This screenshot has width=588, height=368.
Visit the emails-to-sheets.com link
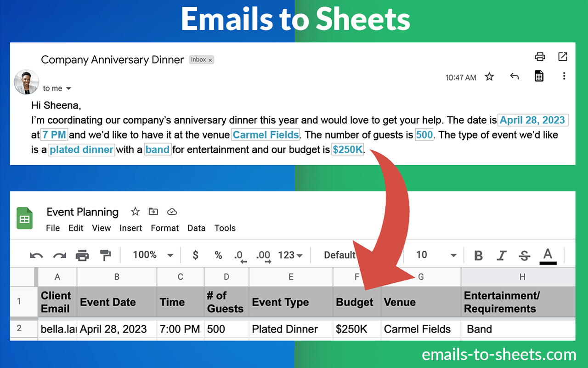pyautogui.click(x=498, y=355)
